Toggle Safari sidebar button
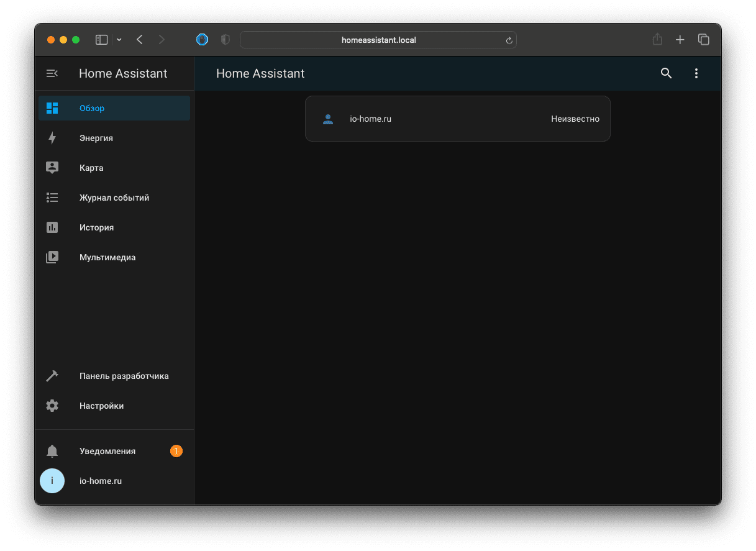The height and width of the screenshot is (551, 756). [x=101, y=40]
